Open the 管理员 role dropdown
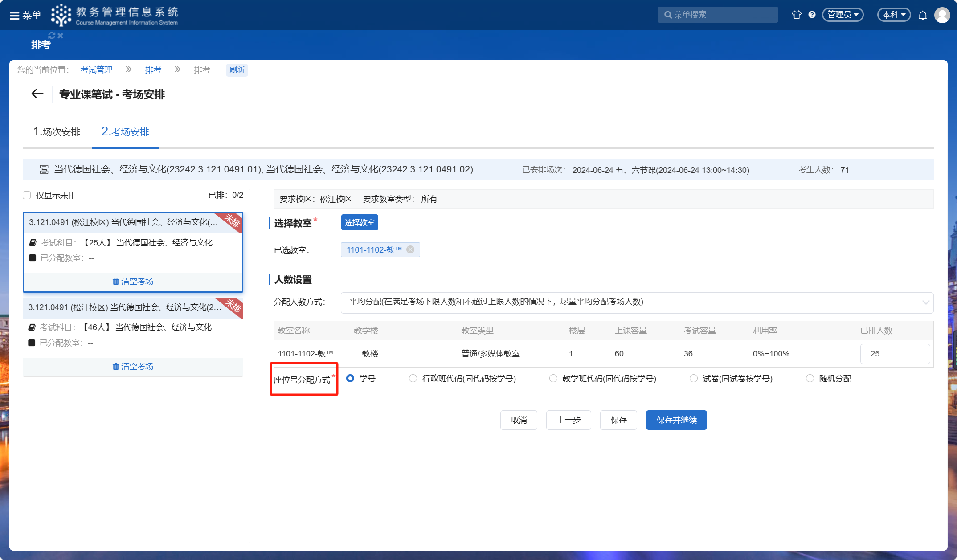 842,15
